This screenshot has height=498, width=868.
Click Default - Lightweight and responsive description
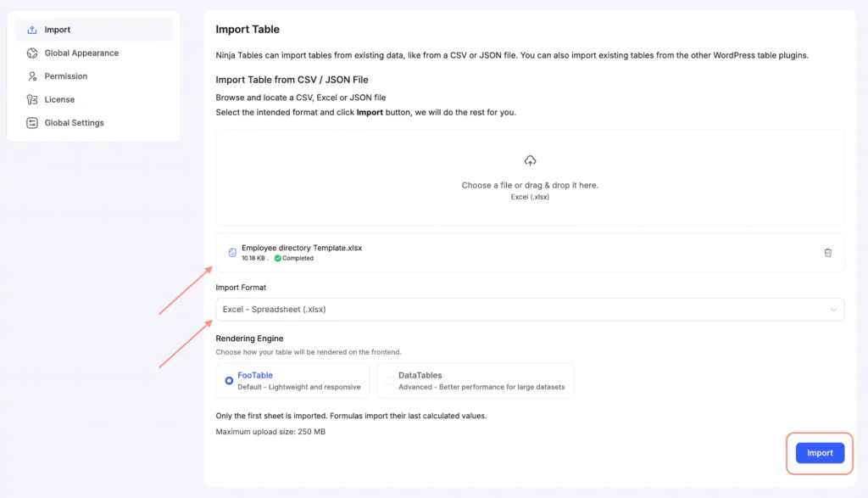coord(299,387)
